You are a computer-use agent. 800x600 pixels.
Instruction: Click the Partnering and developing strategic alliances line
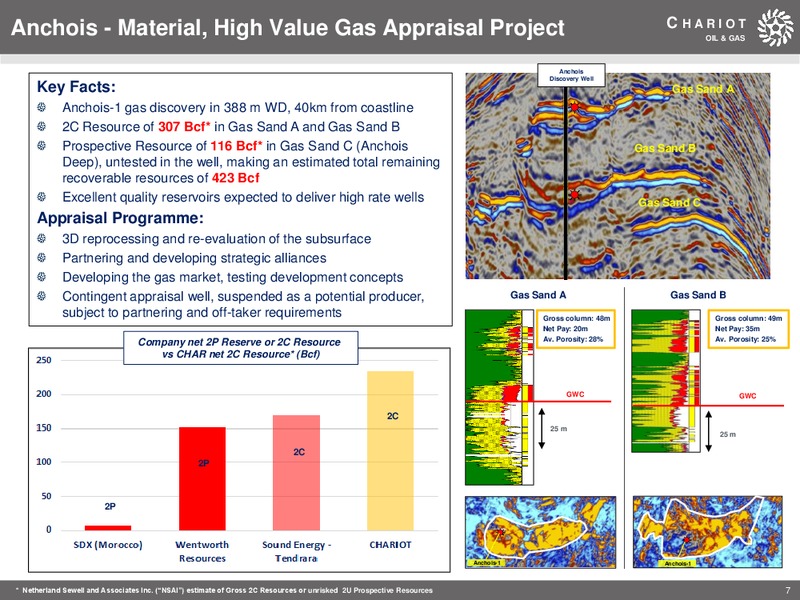click(x=194, y=258)
